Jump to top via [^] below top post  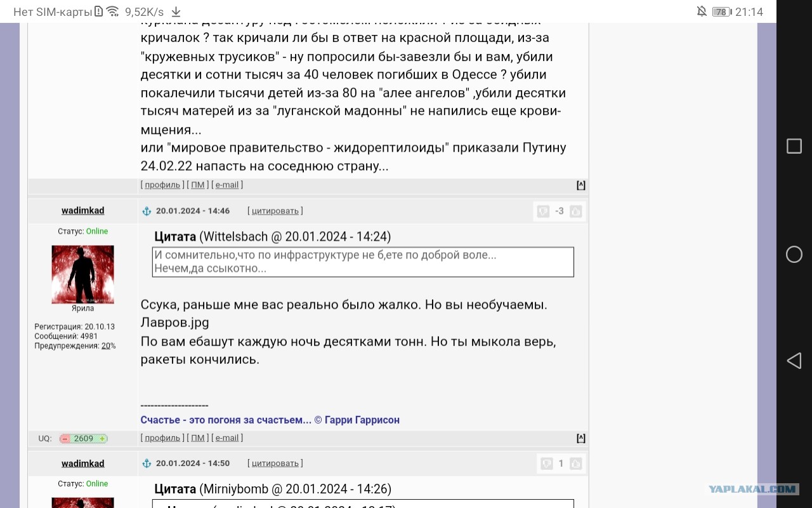pyautogui.click(x=581, y=185)
